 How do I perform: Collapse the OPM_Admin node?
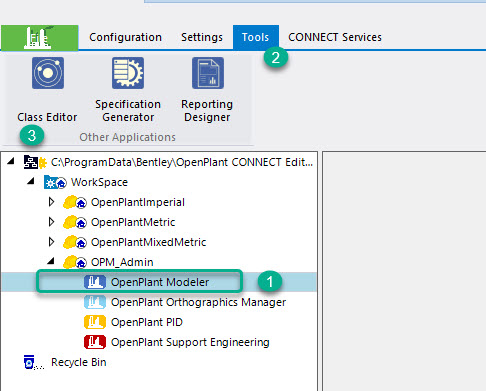51,261
